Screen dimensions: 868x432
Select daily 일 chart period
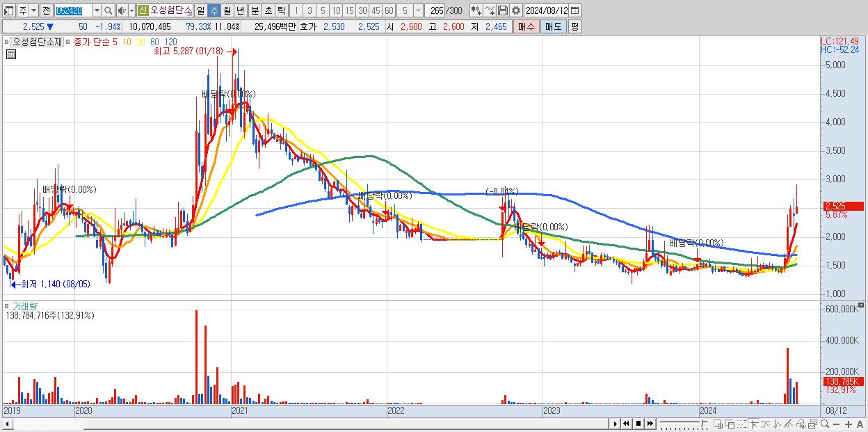pos(200,10)
